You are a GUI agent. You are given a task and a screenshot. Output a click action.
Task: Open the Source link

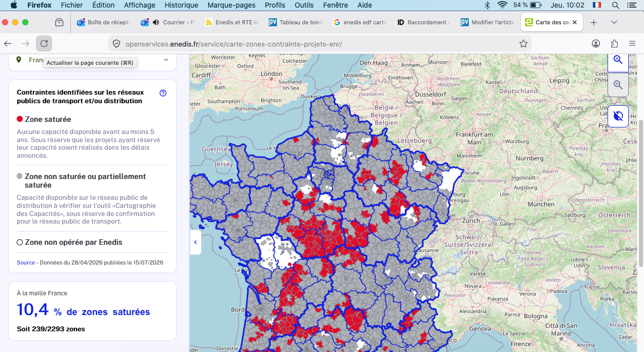point(26,262)
